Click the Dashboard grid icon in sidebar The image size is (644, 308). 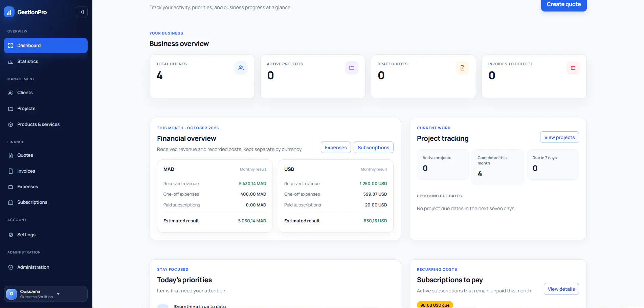click(x=10, y=45)
